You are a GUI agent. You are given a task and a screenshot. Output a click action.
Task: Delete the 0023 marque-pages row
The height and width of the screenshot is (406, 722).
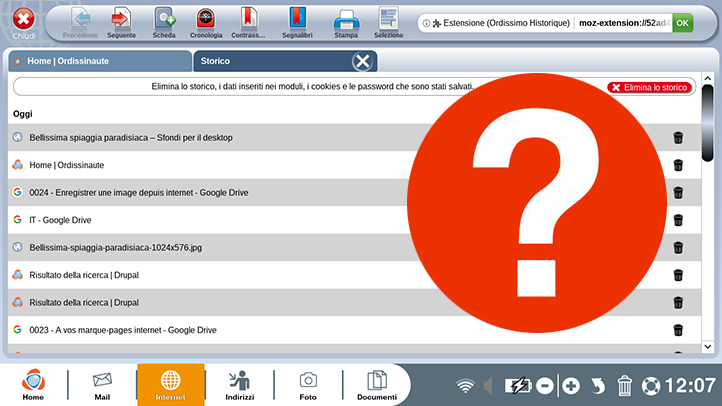click(x=678, y=330)
